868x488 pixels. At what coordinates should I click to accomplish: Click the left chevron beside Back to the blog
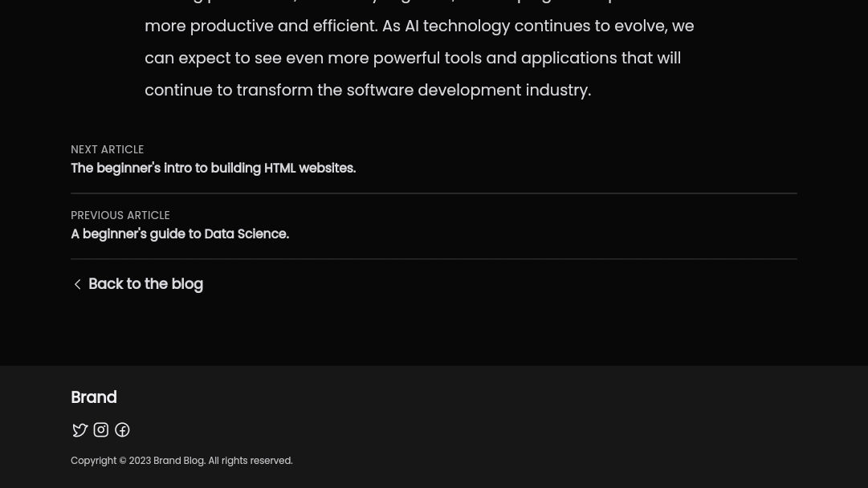(x=78, y=284)
